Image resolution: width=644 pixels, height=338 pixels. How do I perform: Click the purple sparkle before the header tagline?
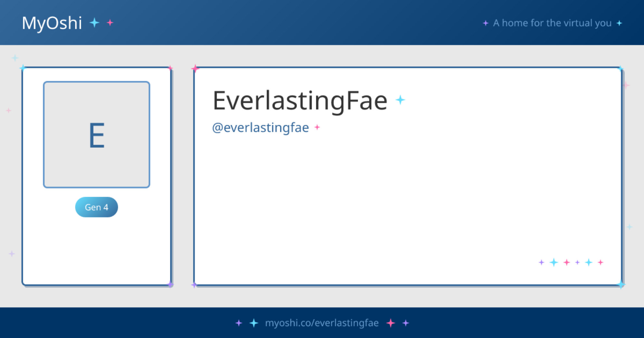486,23
